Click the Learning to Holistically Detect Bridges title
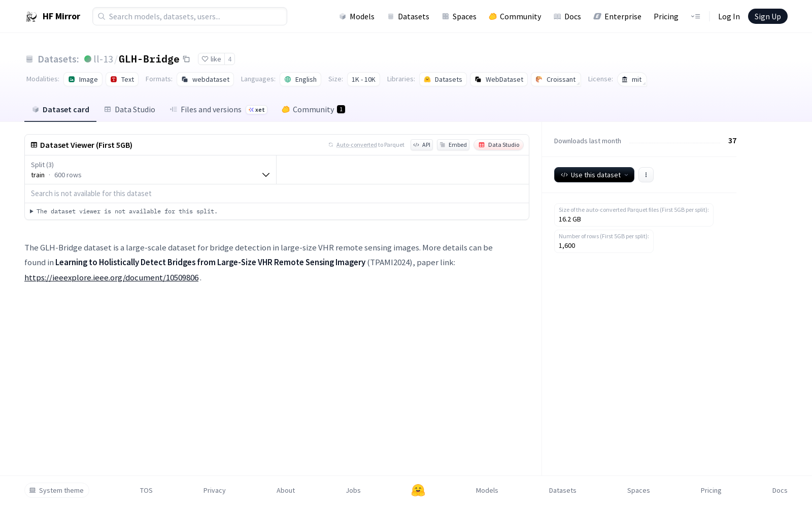The width and height of the screenshot is (812, 508). (210, 262)
